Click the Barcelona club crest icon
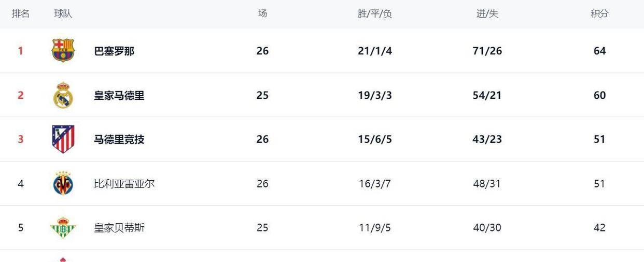Screen dimensions: 644x262 [x=63, y=51]
